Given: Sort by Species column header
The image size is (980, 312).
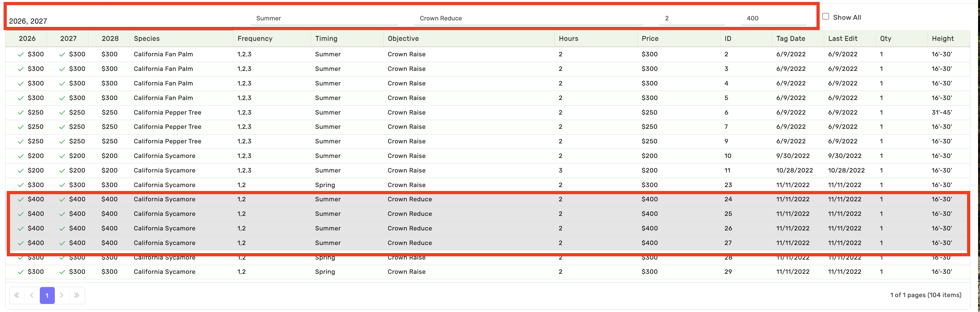Looking at the screenshot, I should coord(147,39).
